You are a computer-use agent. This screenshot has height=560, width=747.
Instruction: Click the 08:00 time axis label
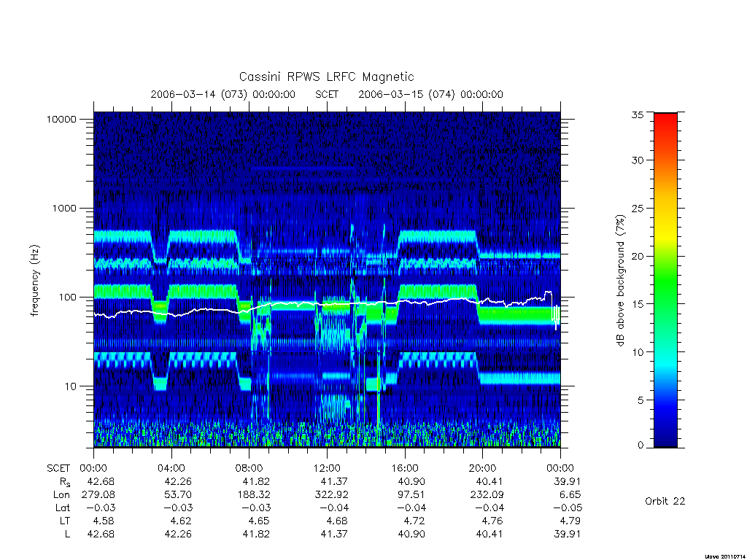point(249,468)
